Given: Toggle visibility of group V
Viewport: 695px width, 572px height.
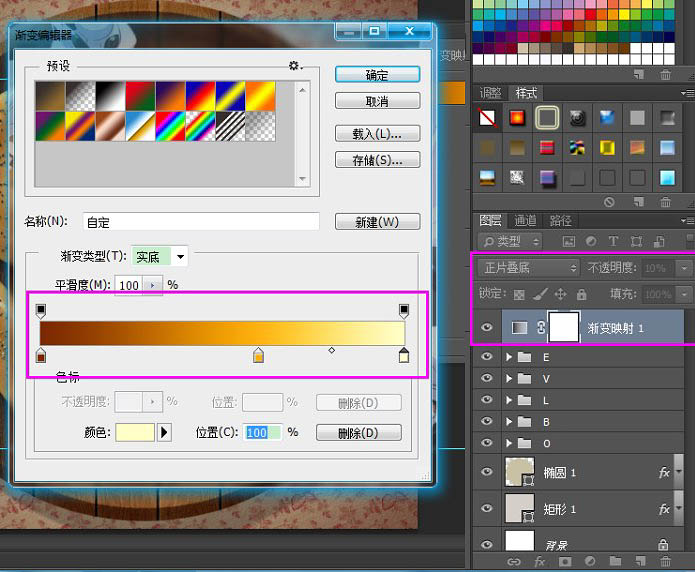Looking at the screenshot, I should coord(487,378).
